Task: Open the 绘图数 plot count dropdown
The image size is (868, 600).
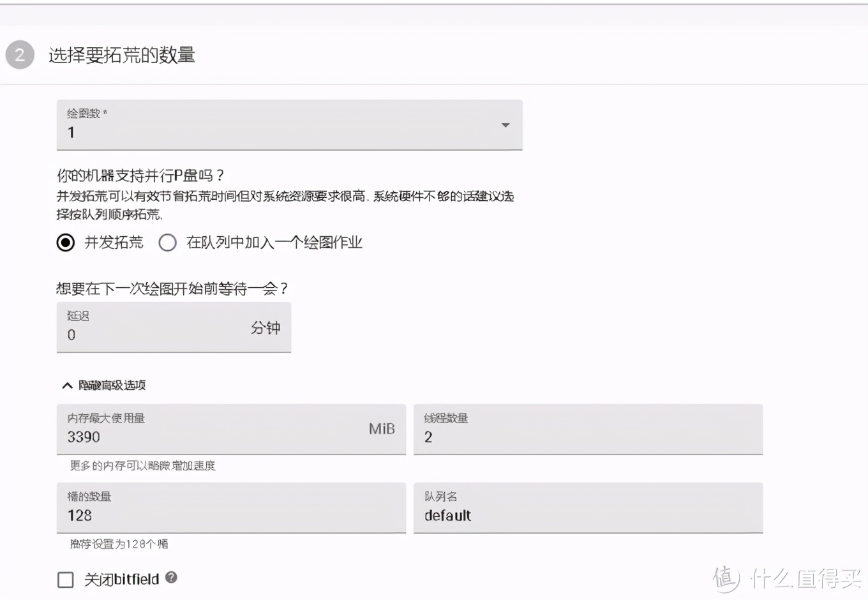Action: point(289,125)
